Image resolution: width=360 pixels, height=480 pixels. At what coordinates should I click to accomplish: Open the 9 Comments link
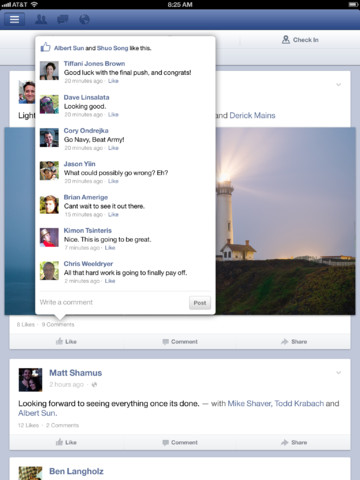58,325
